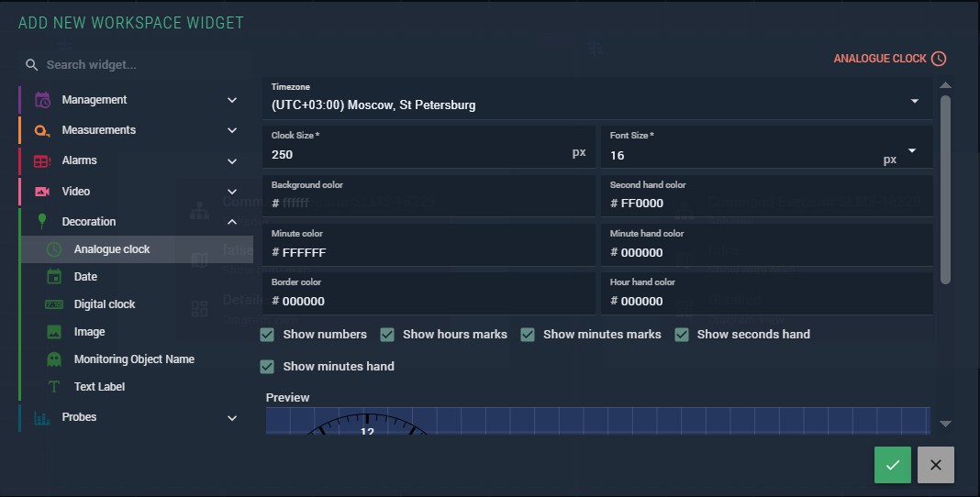Click the Digital clock widget icon

[x=54, y=304]
